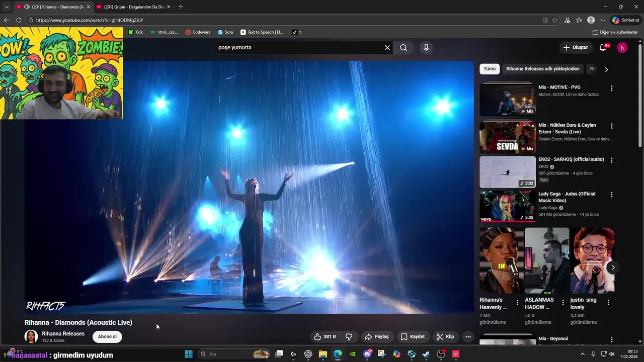This screenshot has width=644, height=362.
Task: Open Valorant icon on the taskbar
Action: 456,354
